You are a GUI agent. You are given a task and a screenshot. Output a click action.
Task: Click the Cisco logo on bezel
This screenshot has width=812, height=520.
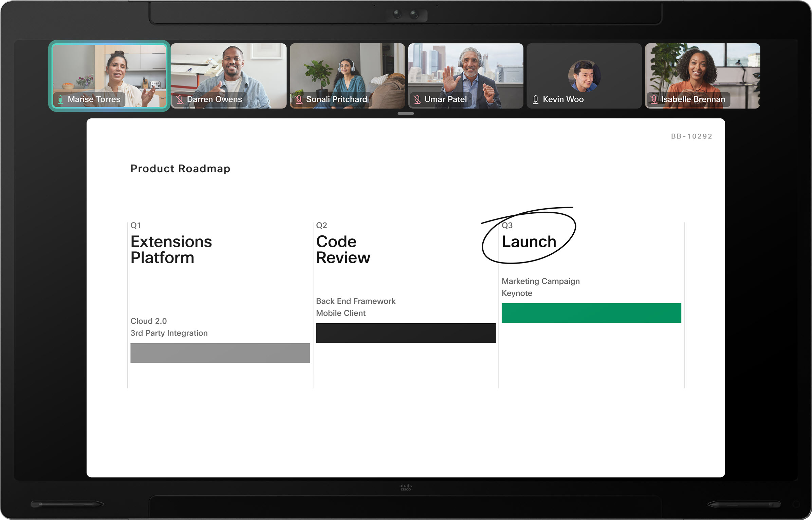tap(406, 487)
